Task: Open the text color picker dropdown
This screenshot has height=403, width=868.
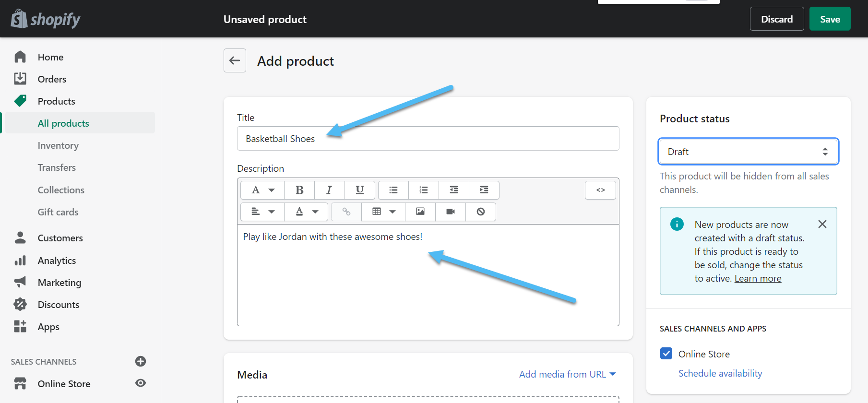Action: point(306,212)
